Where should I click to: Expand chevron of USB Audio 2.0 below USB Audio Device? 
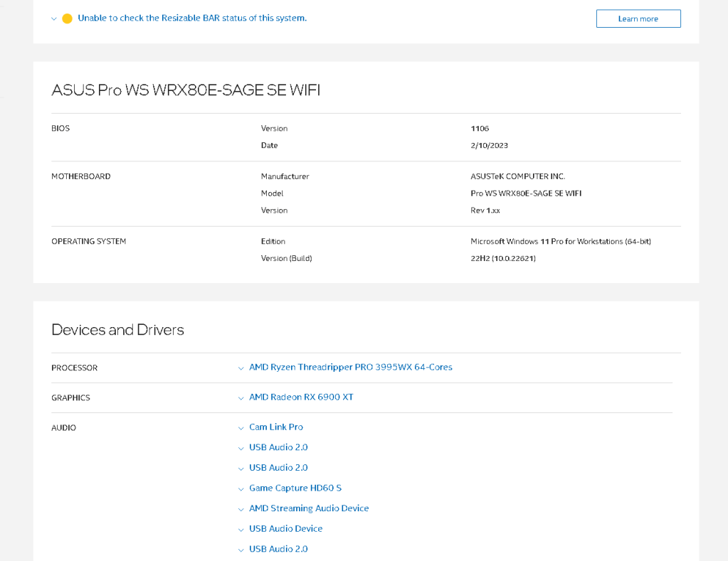click(x=241, y=550)
